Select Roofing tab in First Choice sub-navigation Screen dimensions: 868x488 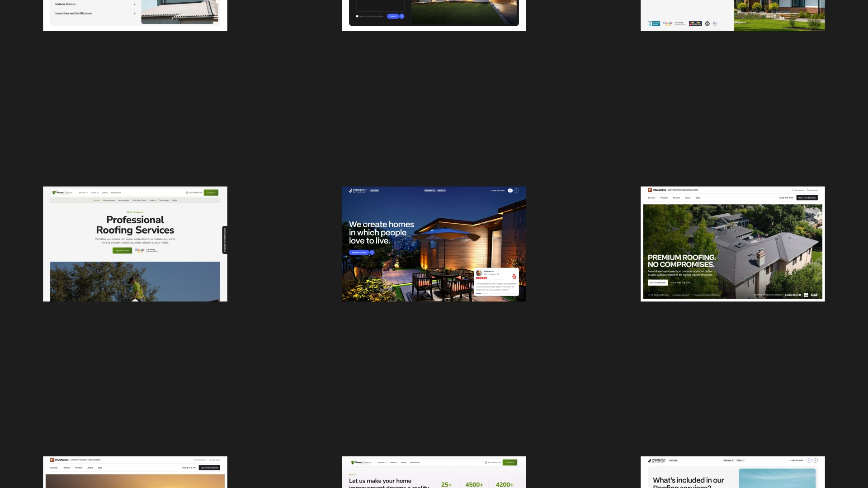pos(97,200)
